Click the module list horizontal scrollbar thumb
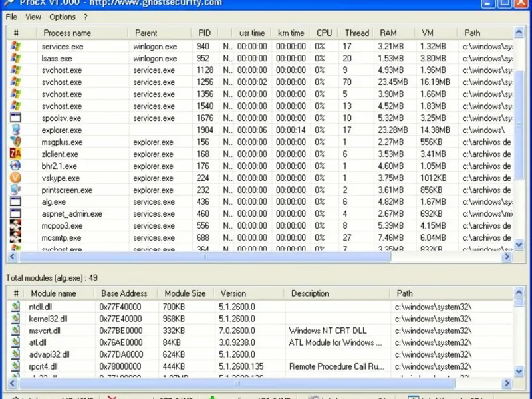The image size is (532, 399). (237, 384)
